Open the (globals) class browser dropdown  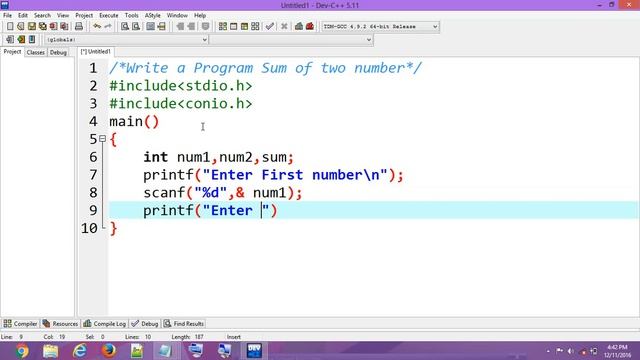tap(127, 40)
